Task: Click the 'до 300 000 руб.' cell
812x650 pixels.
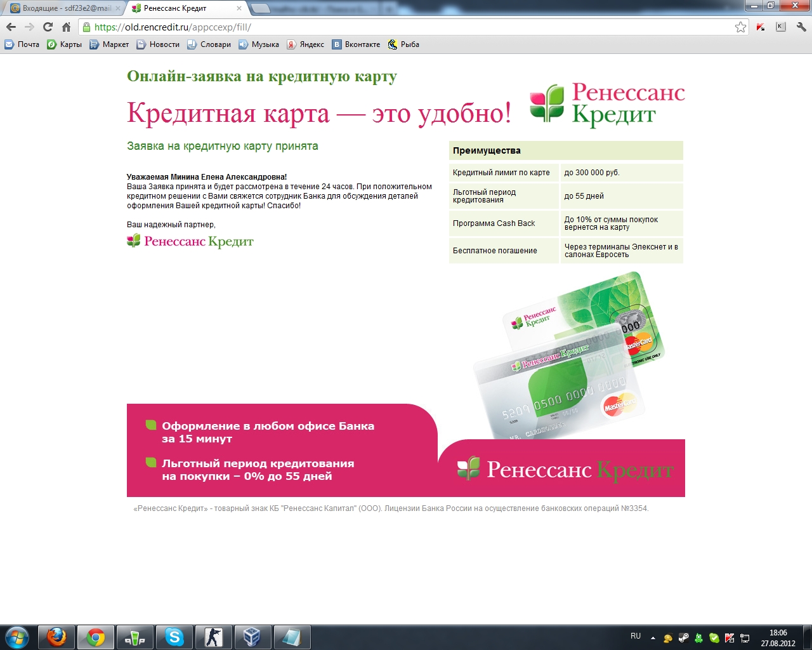Action: click(622, 173)
